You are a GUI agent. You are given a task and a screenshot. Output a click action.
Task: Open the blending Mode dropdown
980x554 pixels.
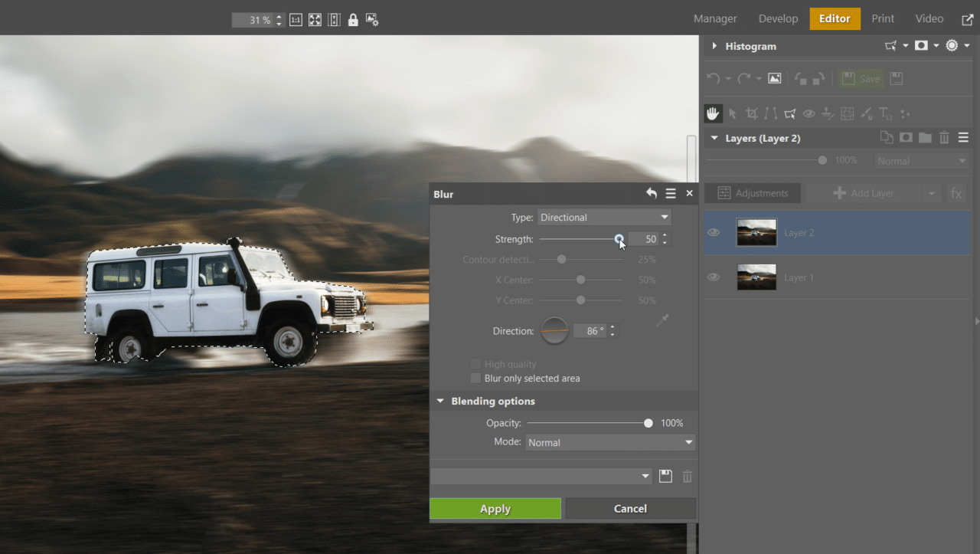click(609, 442)
